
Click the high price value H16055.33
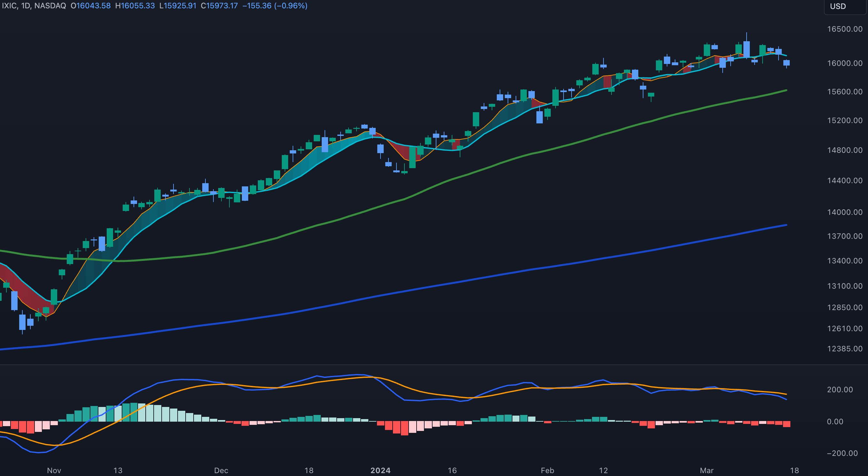(x=135, y=6)
